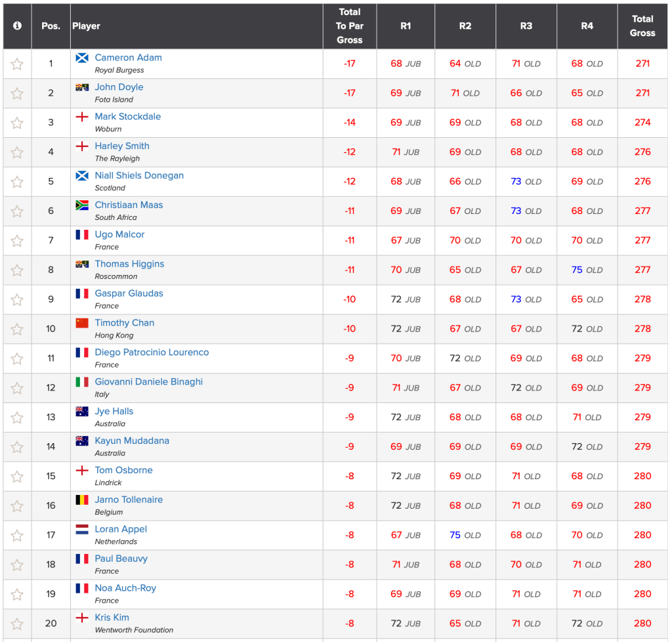Click Italy flag beside Giovanni Daniele Binaghi

(x=82, y=382)
